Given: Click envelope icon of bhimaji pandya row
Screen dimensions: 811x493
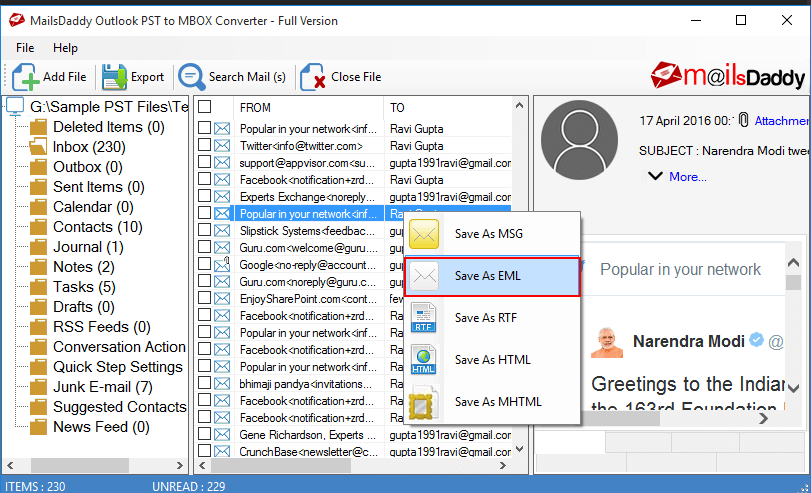Looking at the screenshot, I should coord(222,384).
